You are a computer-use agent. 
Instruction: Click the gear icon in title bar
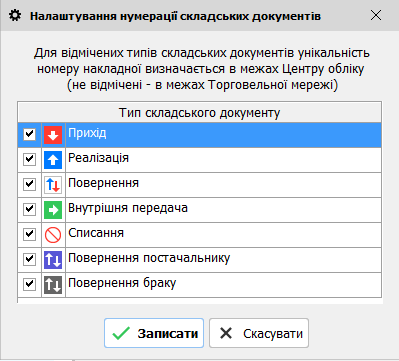[15, 16]
